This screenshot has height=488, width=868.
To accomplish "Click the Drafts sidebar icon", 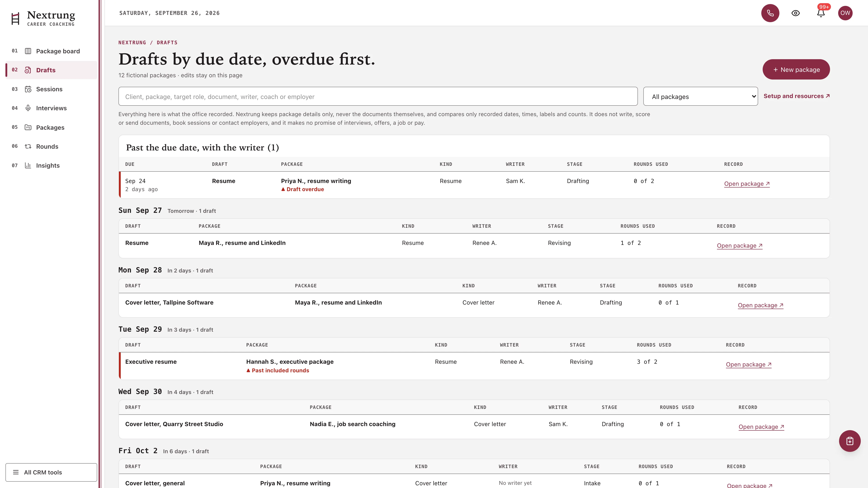I will pyautogui.click(x=28, y=70).
